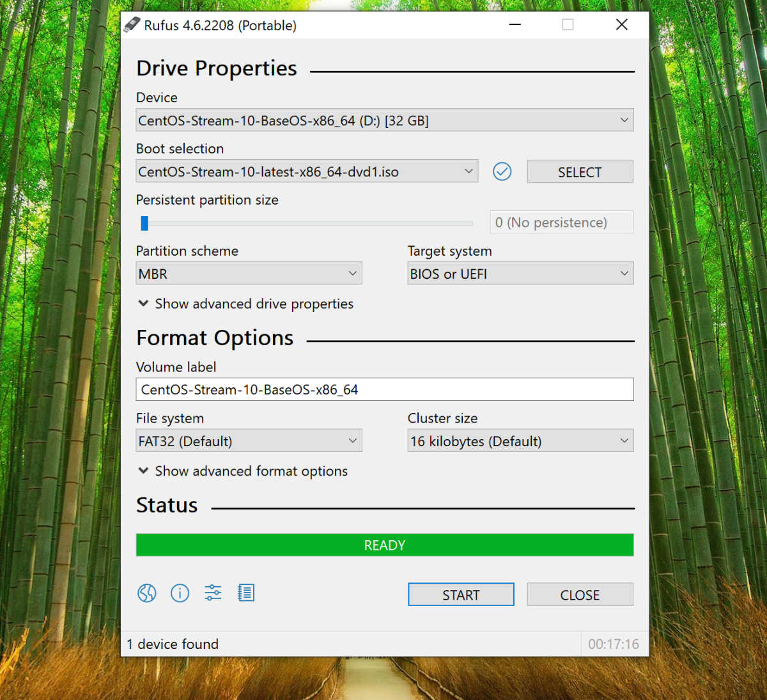The width and height of the screenshot is (767, 700).
Task: Click the SELECT button to choose ISO
Action: [580, 172]
